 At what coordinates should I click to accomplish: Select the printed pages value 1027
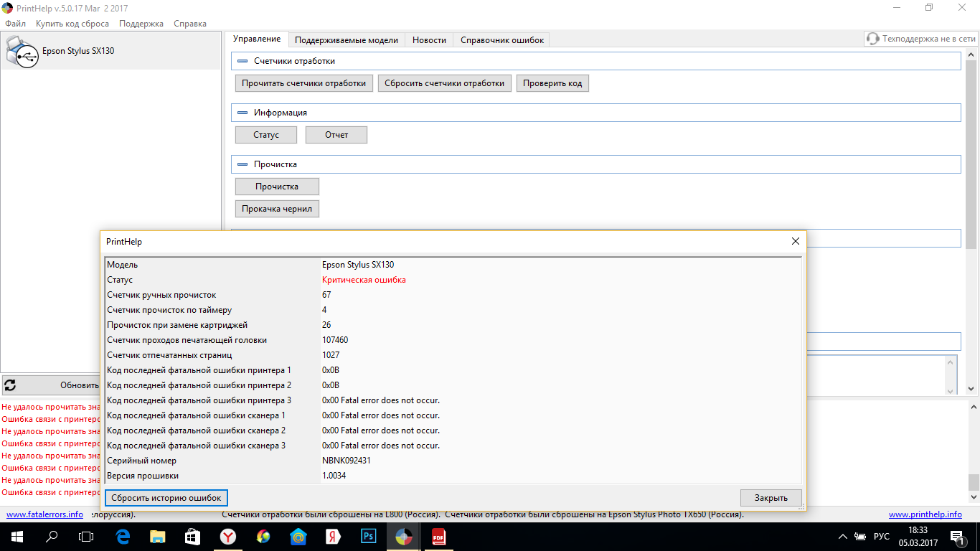point(331,355)
